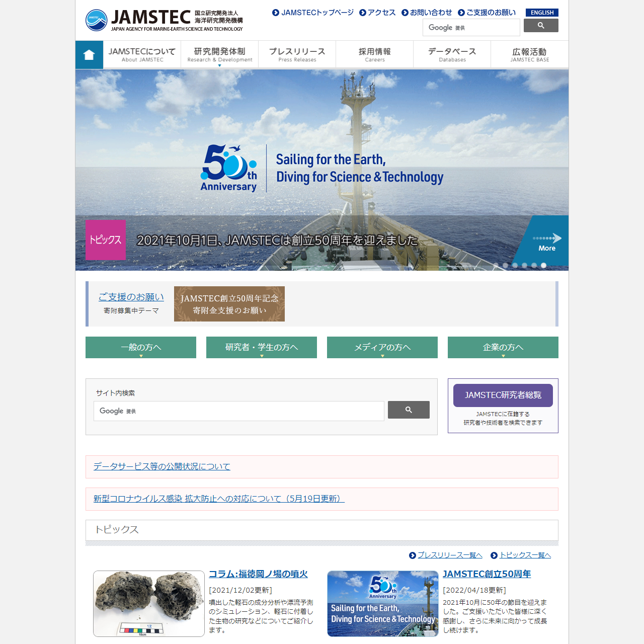Open the JAMSTEC創立50周年 article link
The height and width of the screenshot is (644, 644).
point(487,574)
